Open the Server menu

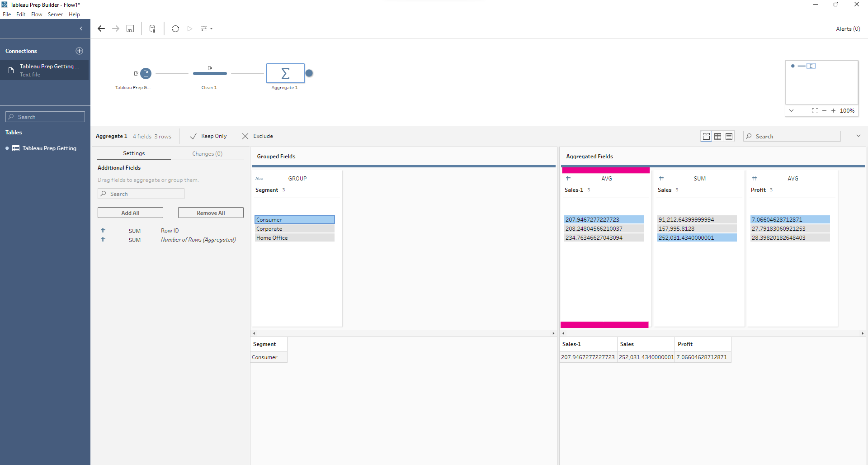(x=55, y=14)
